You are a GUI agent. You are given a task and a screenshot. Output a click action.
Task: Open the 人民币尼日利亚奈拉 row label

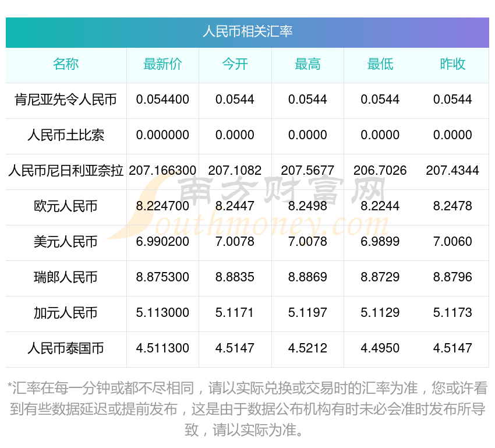click(66, 171)
